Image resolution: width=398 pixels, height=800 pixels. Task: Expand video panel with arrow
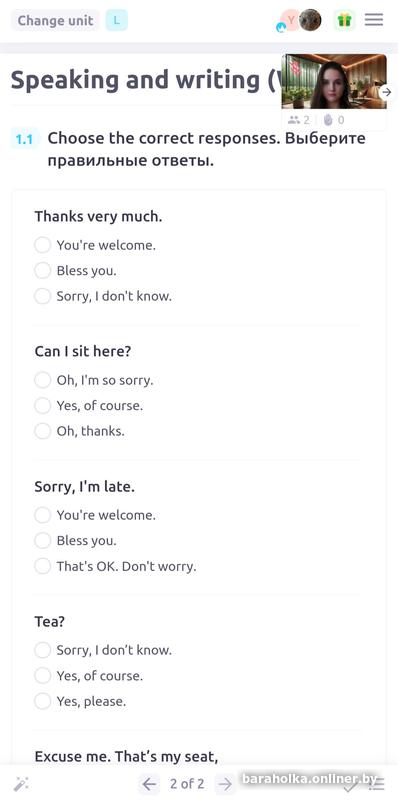tap(387, 92)
